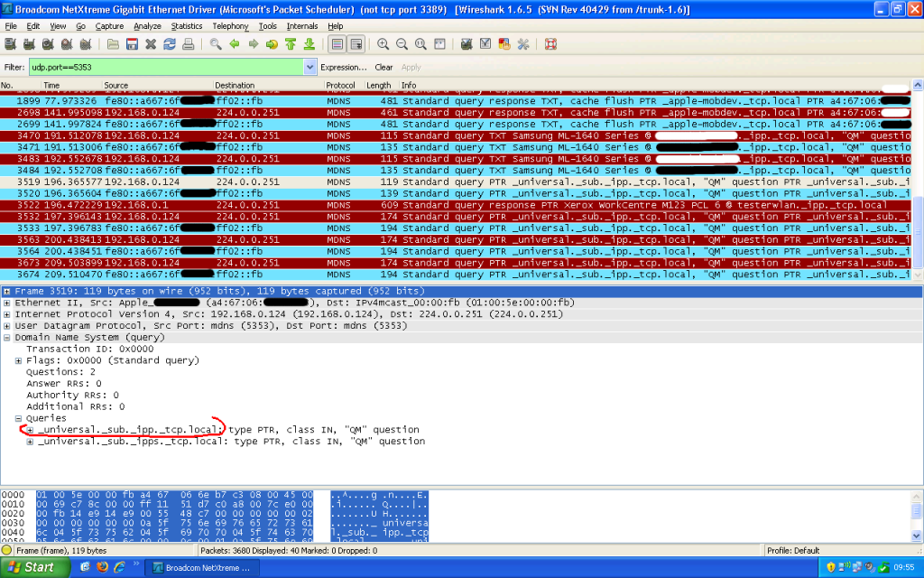Image resolution: width=924 pixels, height=578 pixels.
Task: Click the Expression... filter button
Action: point(344,67)
